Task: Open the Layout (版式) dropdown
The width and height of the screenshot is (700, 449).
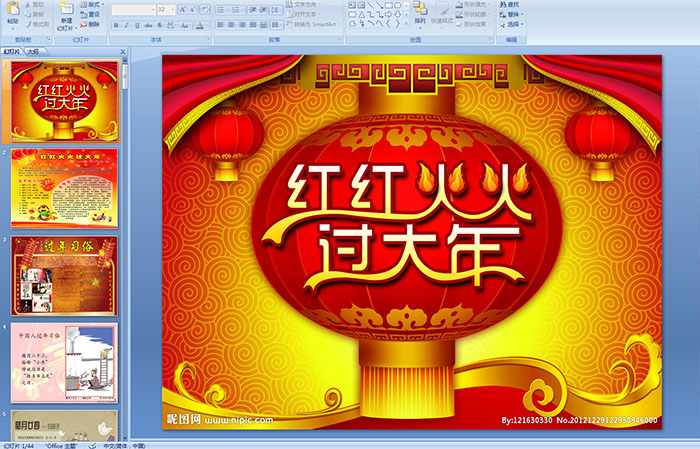Action: click(x=92, y=4)
